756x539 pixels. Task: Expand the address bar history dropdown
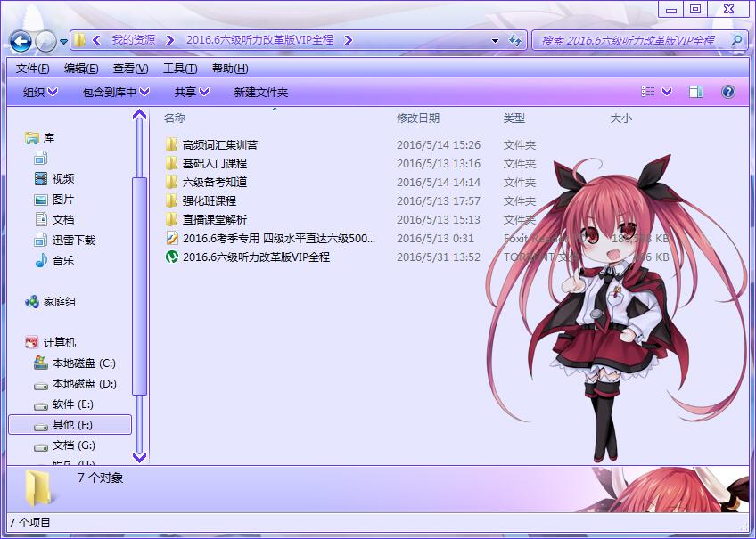pyautogui.click(x=495, y=41)
